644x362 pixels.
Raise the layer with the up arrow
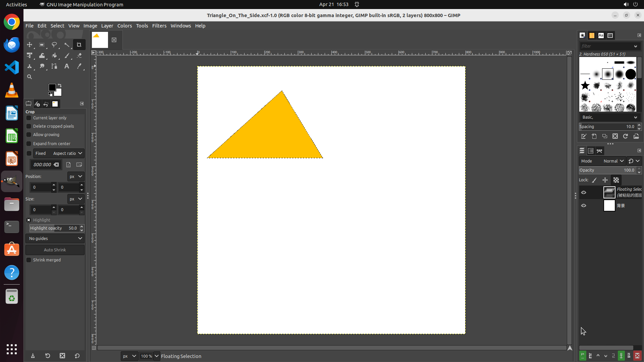click(598, 356)
